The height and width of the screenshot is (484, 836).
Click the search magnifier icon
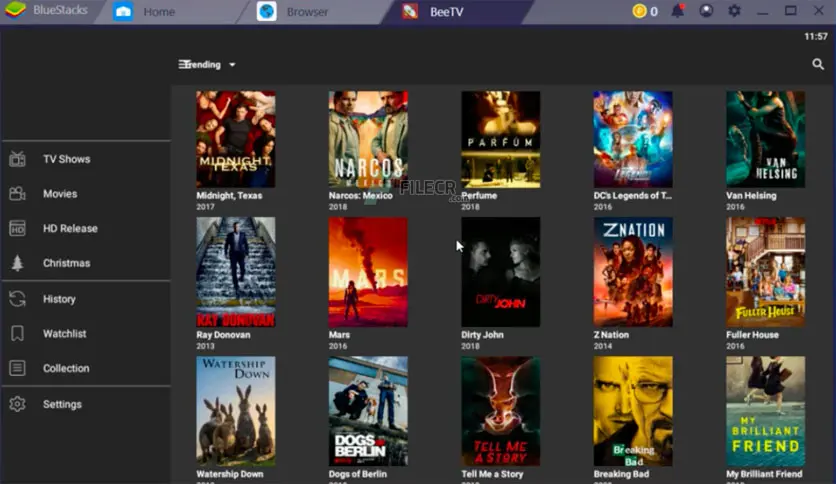click(818, 65)
